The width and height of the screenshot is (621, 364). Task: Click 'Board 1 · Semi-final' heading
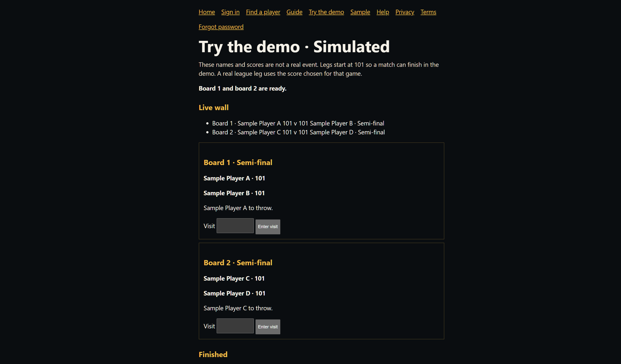pyautogui.click(x=238, y=162)
